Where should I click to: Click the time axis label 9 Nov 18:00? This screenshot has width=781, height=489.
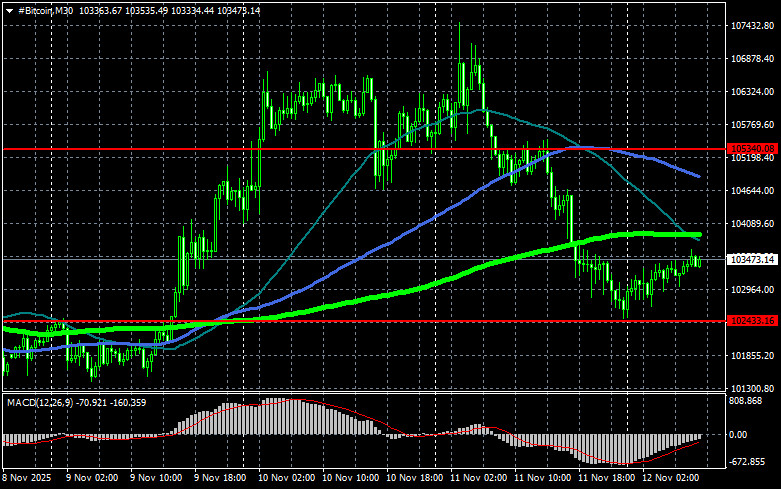tap(220, 478)
